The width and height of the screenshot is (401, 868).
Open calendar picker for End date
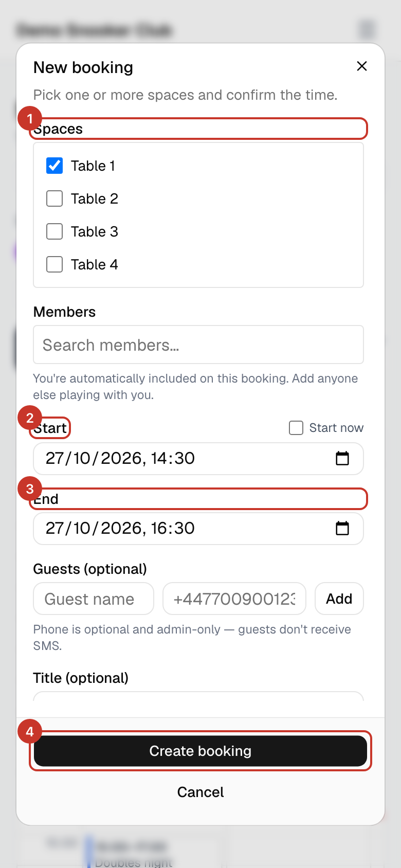(x=342, y=528)
